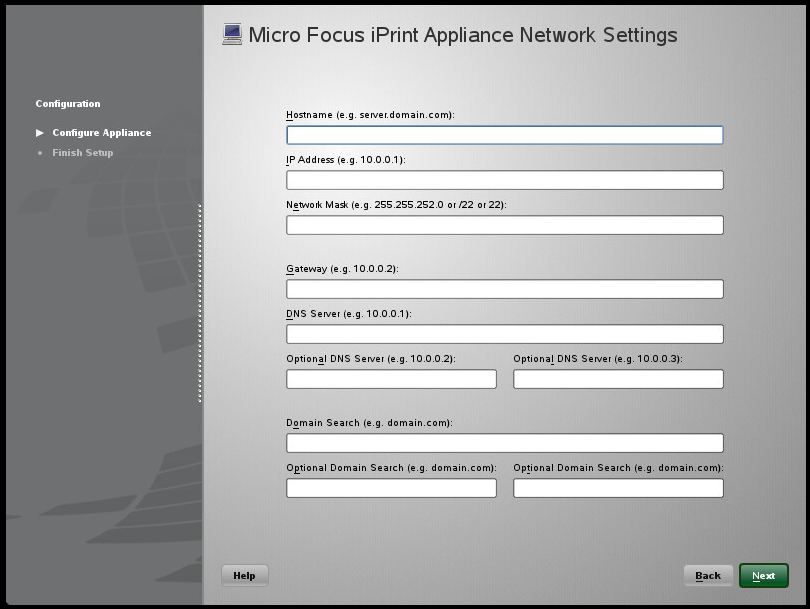The width and height of the screenshot is (810, 609).
Task: Select the Configure Appliance step
Action: click(101, 133)
